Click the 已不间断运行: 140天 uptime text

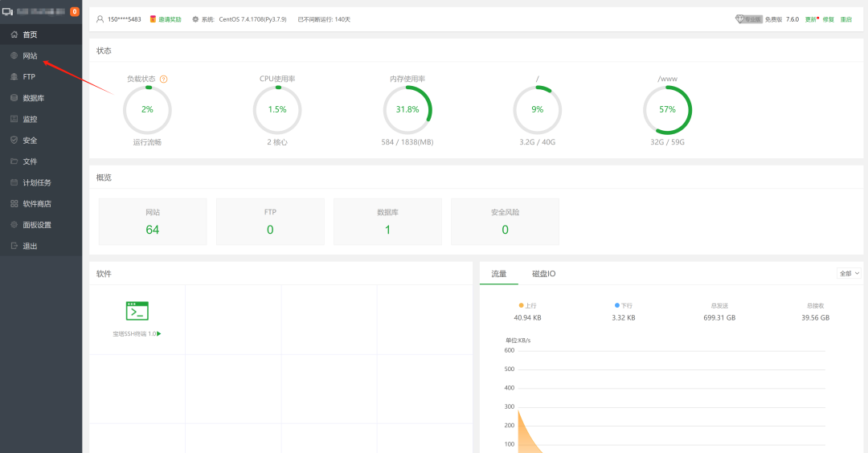[x=324, y=19]
